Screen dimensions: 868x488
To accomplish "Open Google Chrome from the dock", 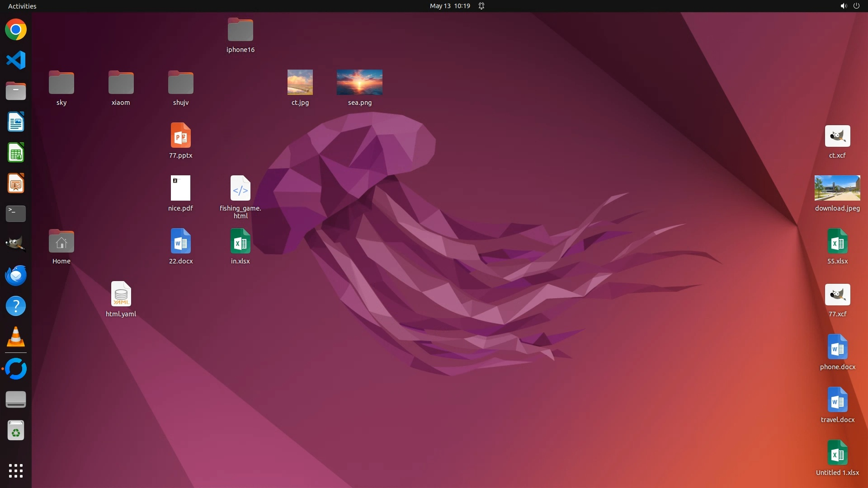I will (16, 30).
